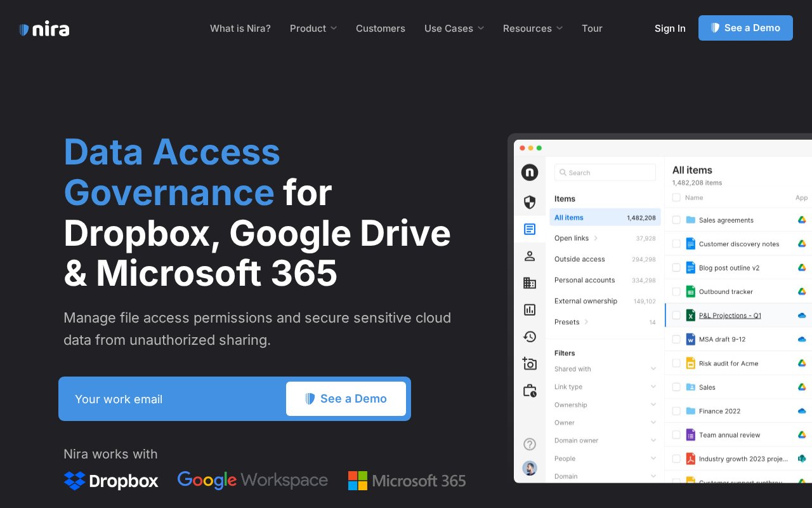This screenshot has height=508, width=812.
Task: Click Excel icon of P&L Projections - Q1
Action: [691, 315]
